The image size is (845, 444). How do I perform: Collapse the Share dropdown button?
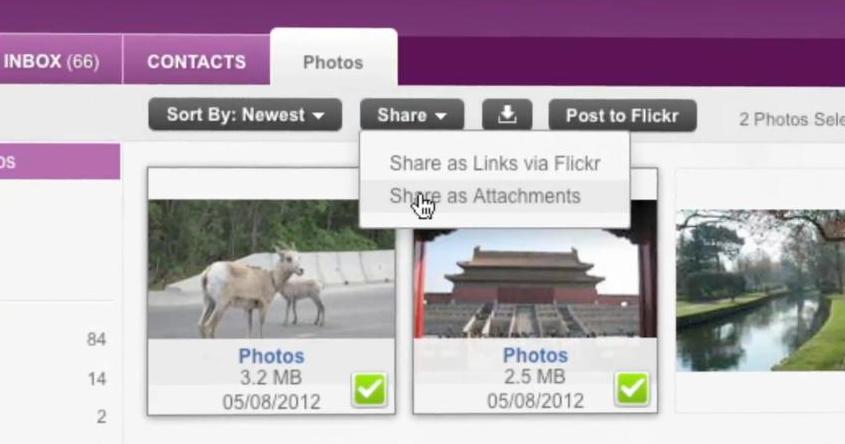point(412,115)
